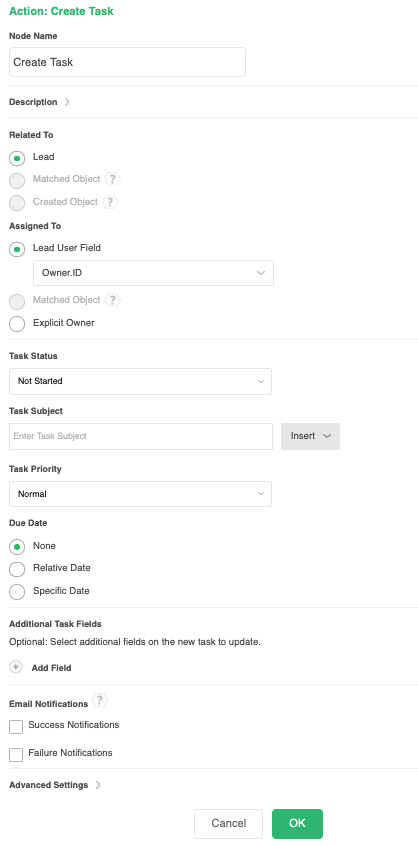
Task: Click the plus icon for Add Field
Action: pos(16,667)
